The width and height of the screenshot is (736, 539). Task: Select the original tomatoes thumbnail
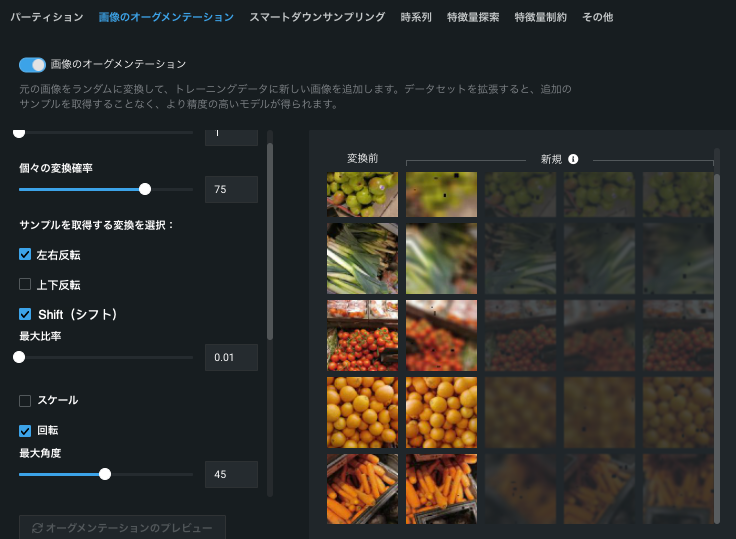[x=362, y=336]
